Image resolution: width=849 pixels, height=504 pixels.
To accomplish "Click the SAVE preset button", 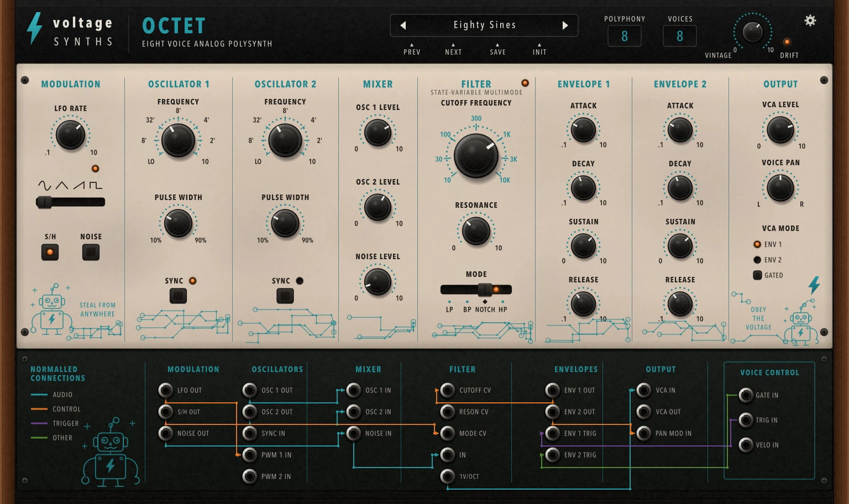I will click(x=497, y=49).
